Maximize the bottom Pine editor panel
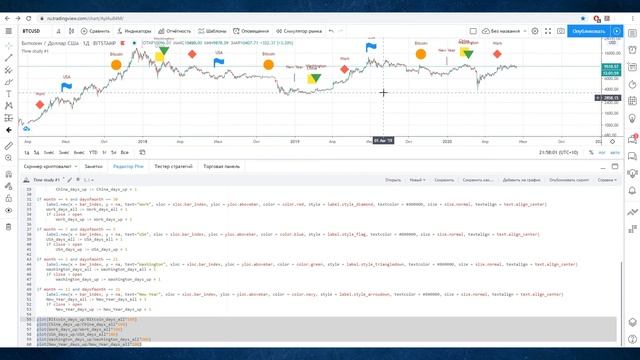 coord(615,166)
